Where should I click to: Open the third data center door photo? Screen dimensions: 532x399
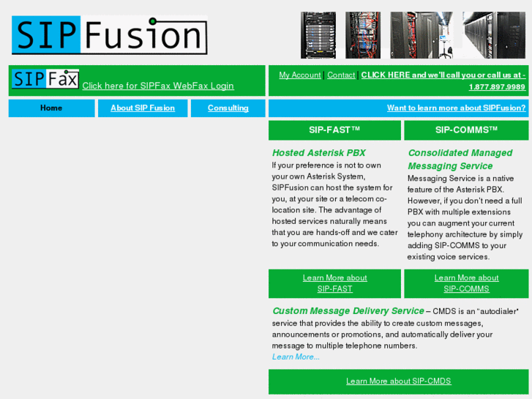coord(422,35)
